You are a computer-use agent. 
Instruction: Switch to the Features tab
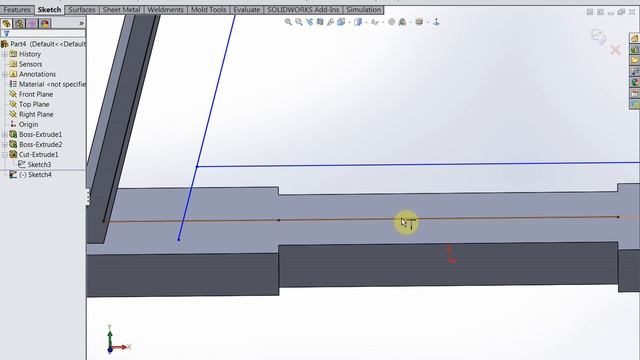click(x=17, y=9)
